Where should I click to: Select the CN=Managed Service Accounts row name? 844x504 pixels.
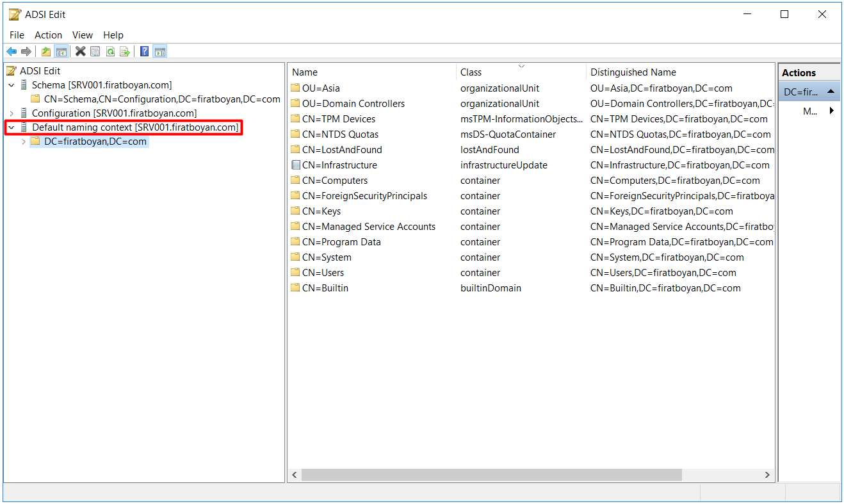pyautogui.click(x=369, y=227)
